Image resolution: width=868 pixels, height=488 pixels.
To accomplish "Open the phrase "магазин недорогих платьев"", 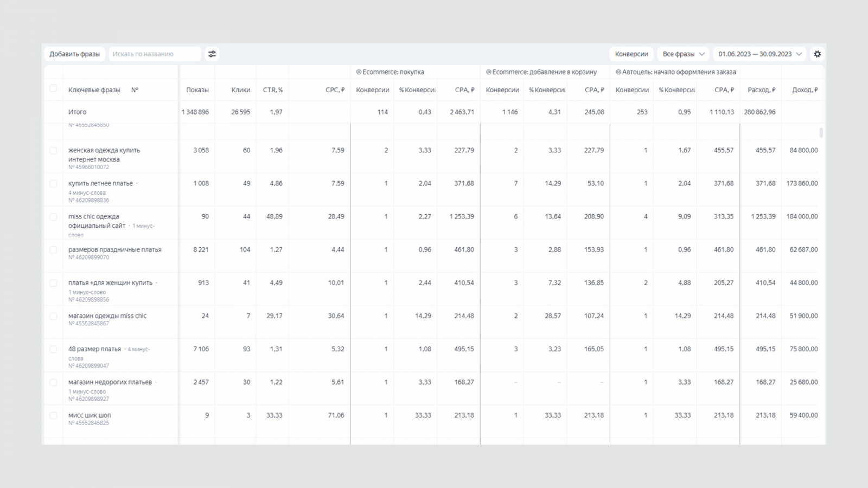I will pos(110,382).
